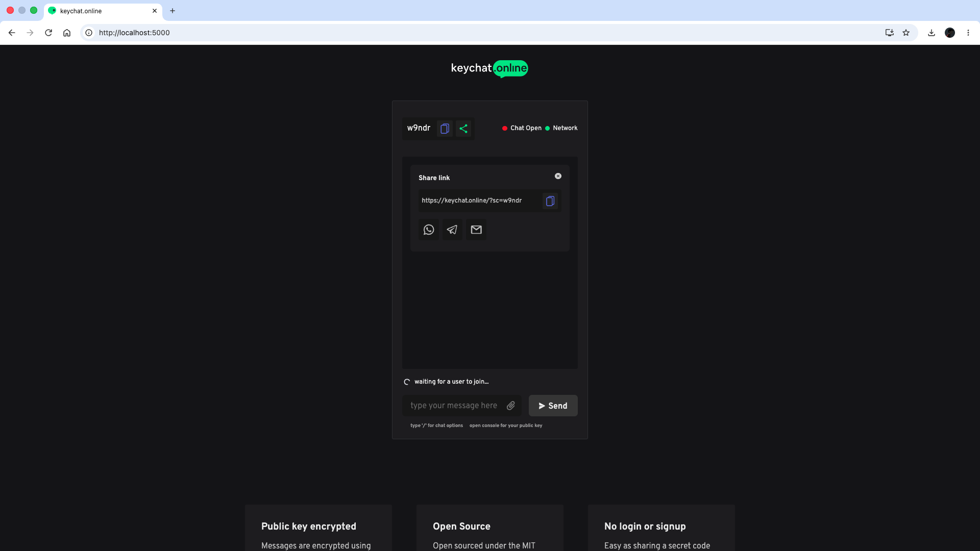Select the keychat.online tab
This screenshot has width=980, height=551.
103,11
